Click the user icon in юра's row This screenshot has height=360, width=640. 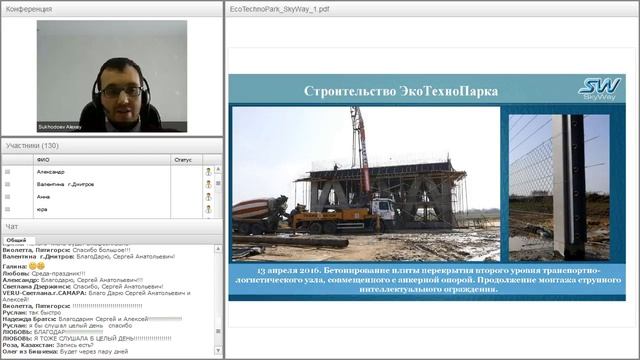(x=209, y=209)
